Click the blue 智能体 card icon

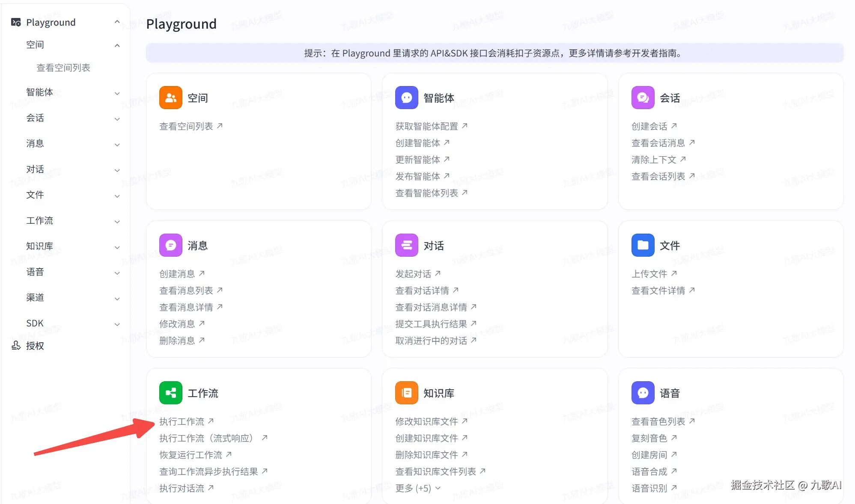pos(406,98)
